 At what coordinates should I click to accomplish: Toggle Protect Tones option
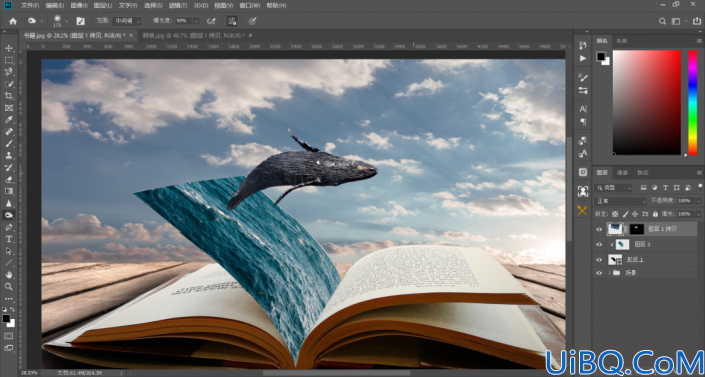point(232,21)
